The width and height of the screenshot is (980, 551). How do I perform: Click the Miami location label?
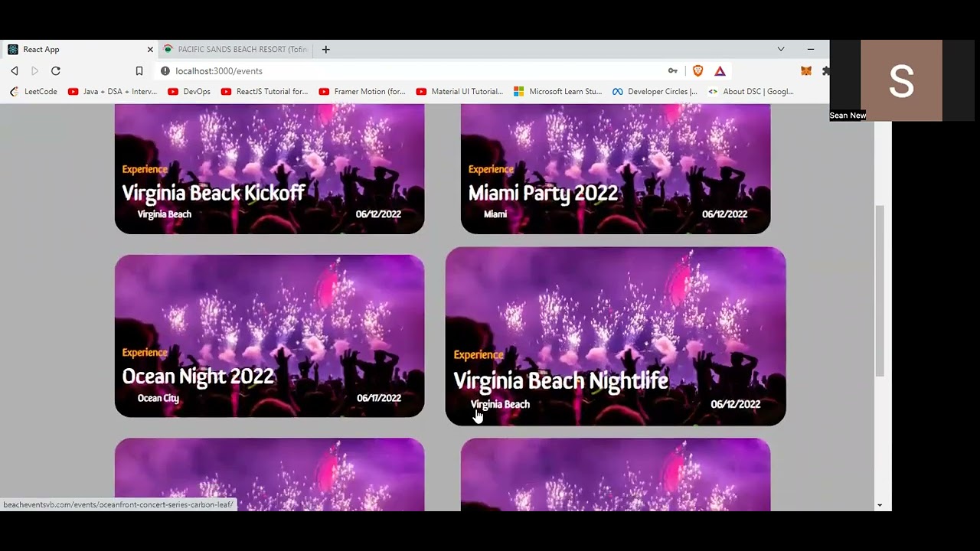click(x=495, y=214)
